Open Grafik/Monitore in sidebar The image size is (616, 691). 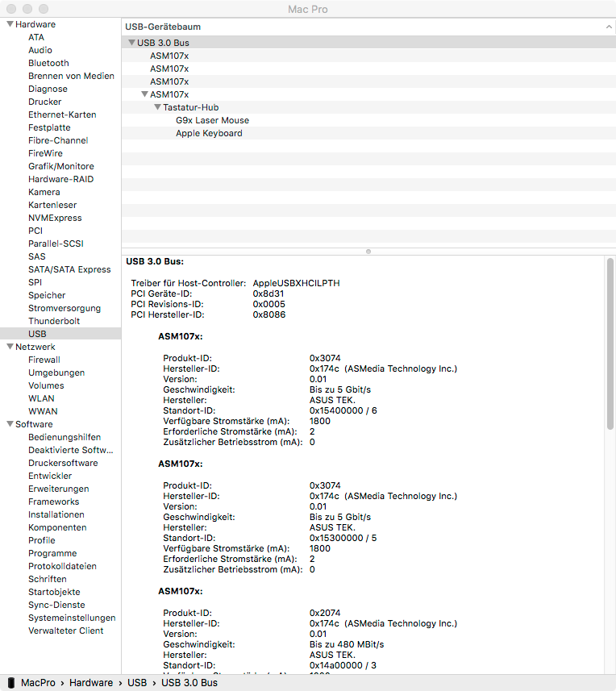tap(60, 166)
